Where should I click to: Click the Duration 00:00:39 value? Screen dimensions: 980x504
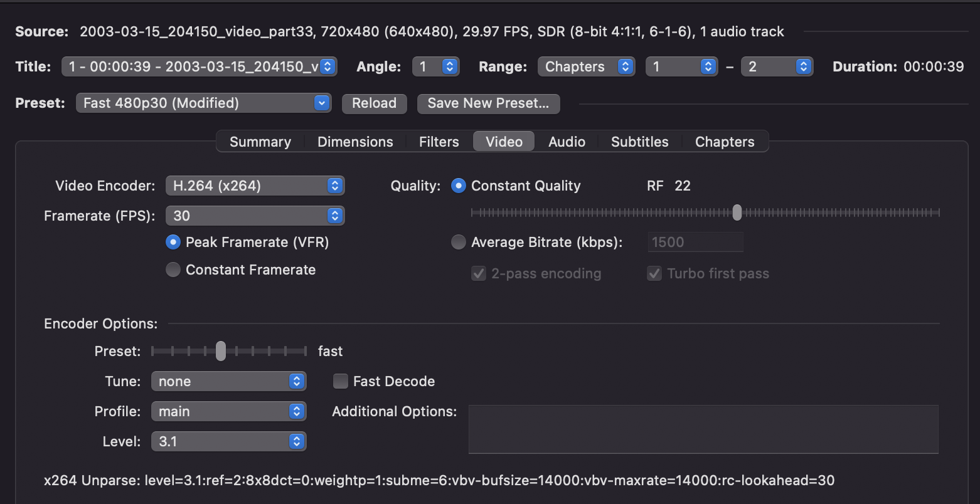(x=934, y=66)
